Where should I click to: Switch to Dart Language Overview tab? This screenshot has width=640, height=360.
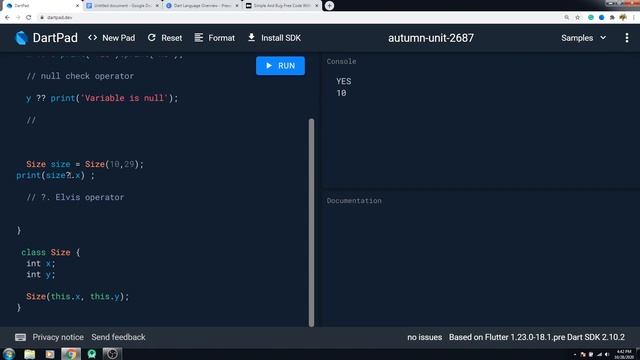(202, 6)
